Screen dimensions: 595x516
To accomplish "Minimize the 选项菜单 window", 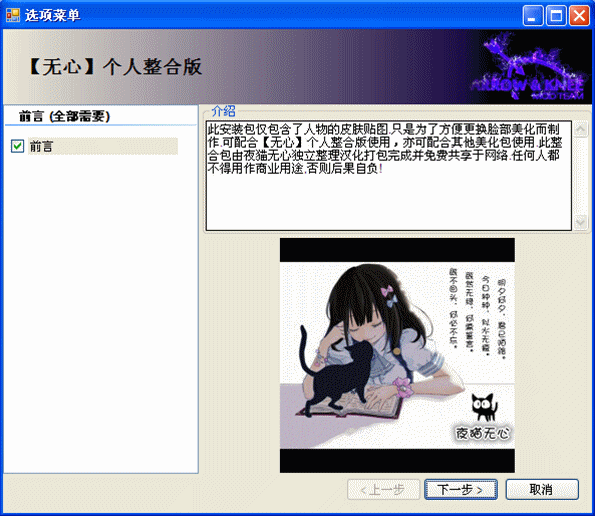I will pyautogui.click(x=532, y=16).
